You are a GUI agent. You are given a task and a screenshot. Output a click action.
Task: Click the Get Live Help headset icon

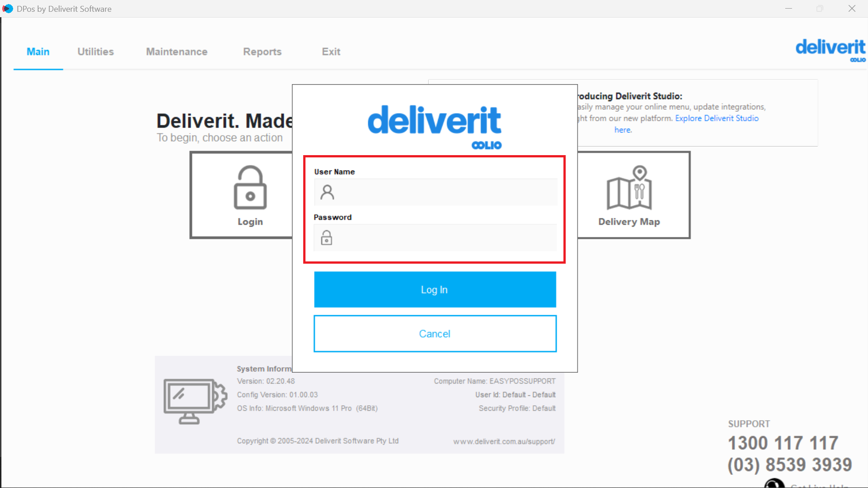[773, 483]
